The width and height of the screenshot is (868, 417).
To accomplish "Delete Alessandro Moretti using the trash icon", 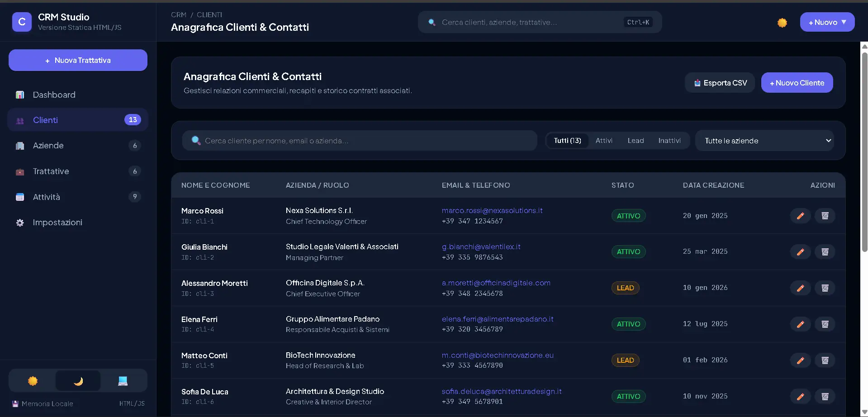I will coord(825,288).
